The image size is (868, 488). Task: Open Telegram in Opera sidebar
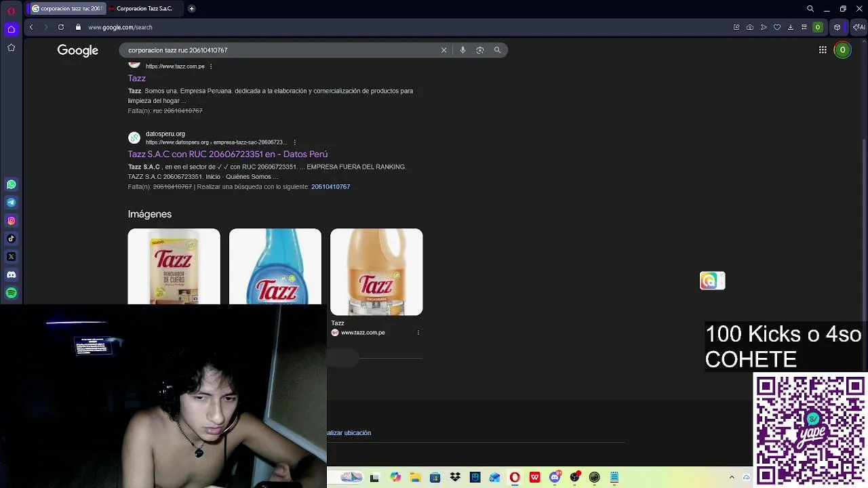pyautogui.click(x=11, y=203)
